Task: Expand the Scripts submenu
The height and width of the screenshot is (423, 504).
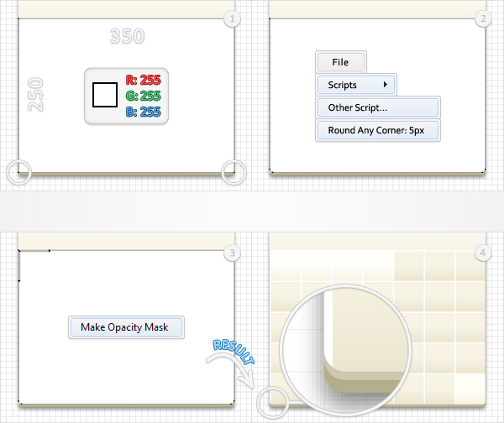Action: click(x=356, y=85)
